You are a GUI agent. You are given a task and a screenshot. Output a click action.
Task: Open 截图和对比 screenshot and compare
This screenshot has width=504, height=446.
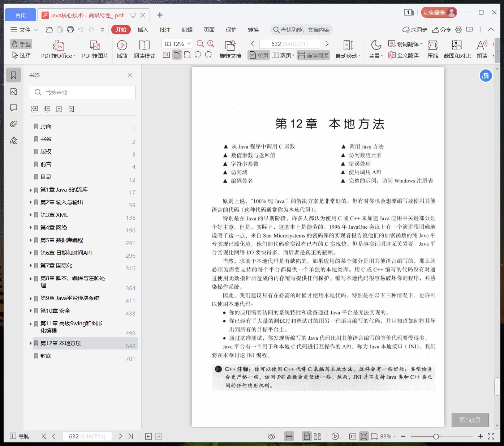pyautogui.click(x=457, y=50)
